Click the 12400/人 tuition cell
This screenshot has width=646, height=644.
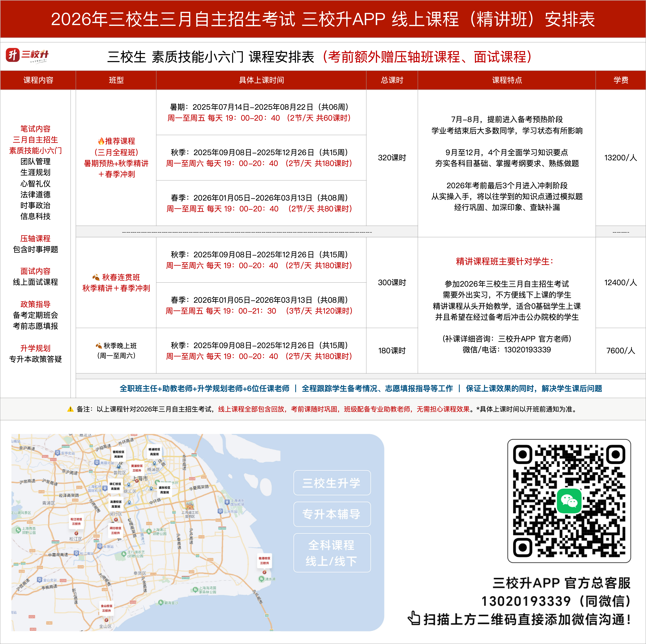[x=621, y=283]
